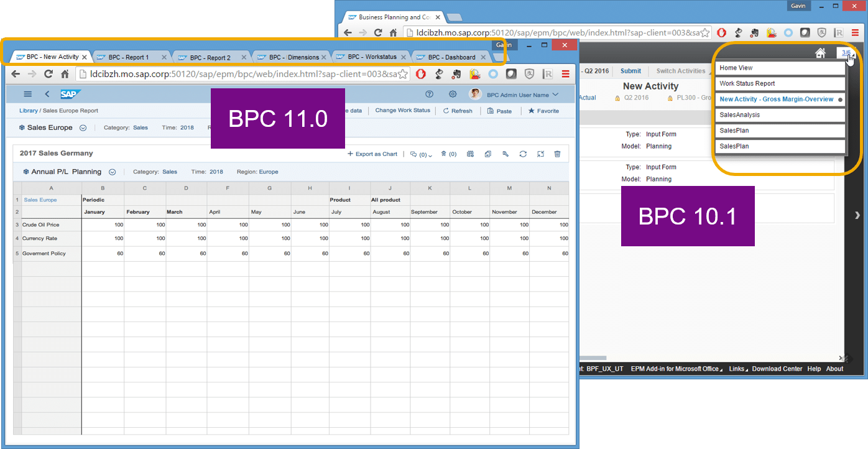The width and height of the screenshot is (868, 449).
Task: Click the Library breadcrumb link
Action: click(x=28, y=111)
